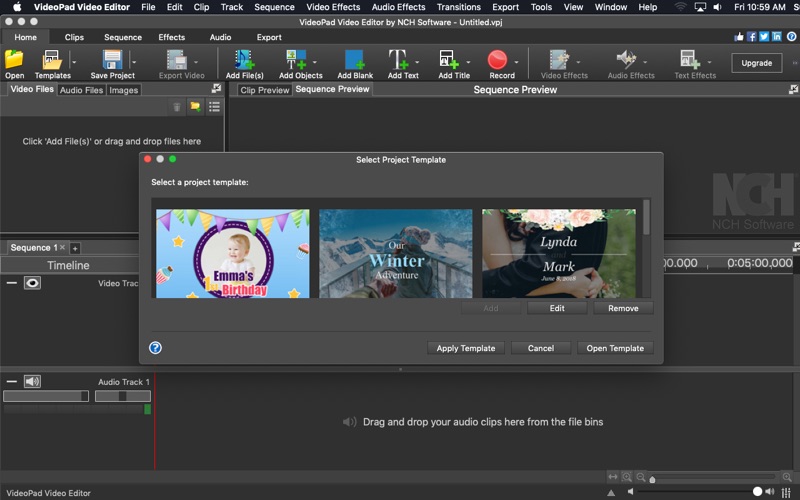The image size is (800, 500).
Task: Mute Audio Track 1 speaker toggle
Action: (32, 381)
